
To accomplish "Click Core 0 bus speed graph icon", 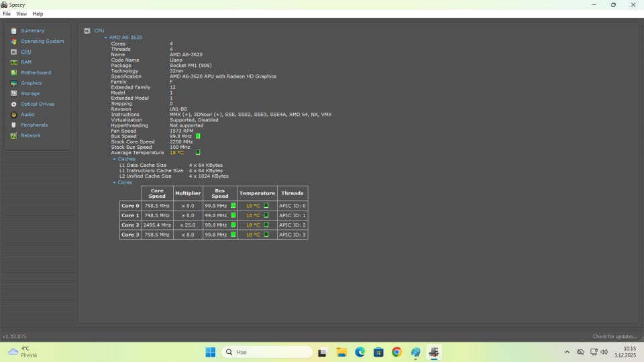I will [233, 206].
